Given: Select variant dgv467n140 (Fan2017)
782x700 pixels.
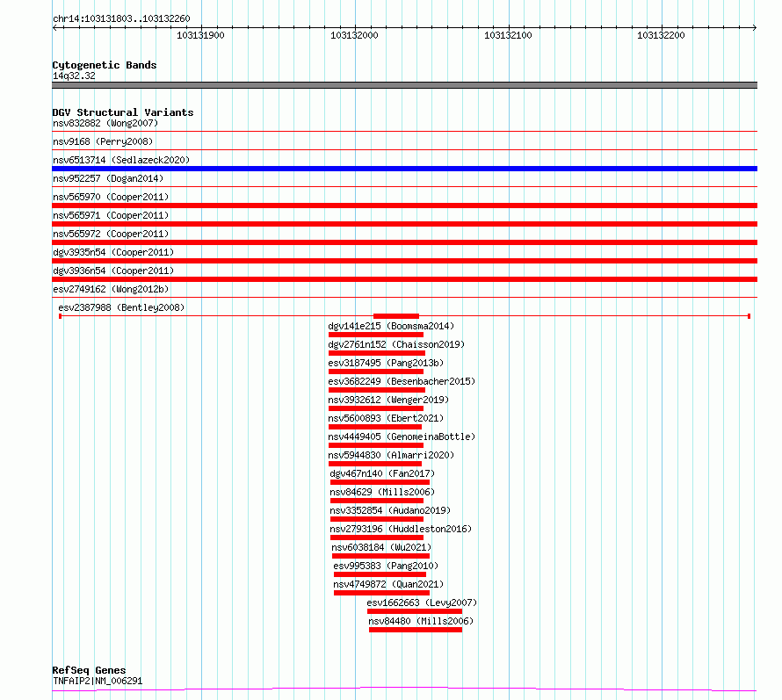Looking at the screenshot, I should pos(382,473).
